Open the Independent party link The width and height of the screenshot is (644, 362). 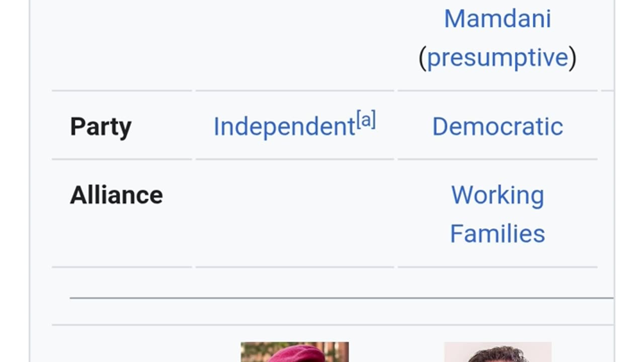coord(284,127)
